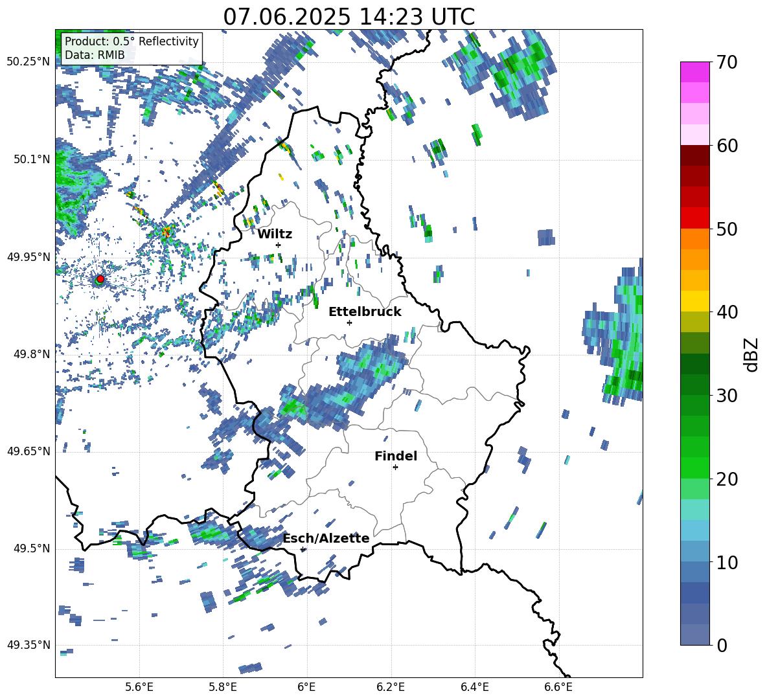Click the 6.6°E longitude label

point(558,687)
